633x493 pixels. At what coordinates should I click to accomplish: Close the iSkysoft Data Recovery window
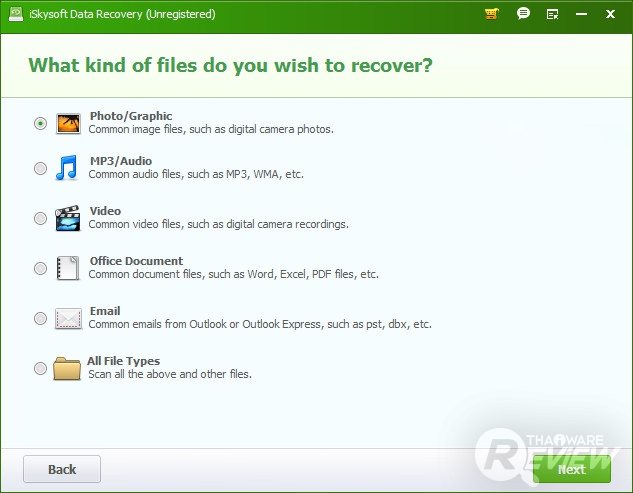tap(610, 14)
